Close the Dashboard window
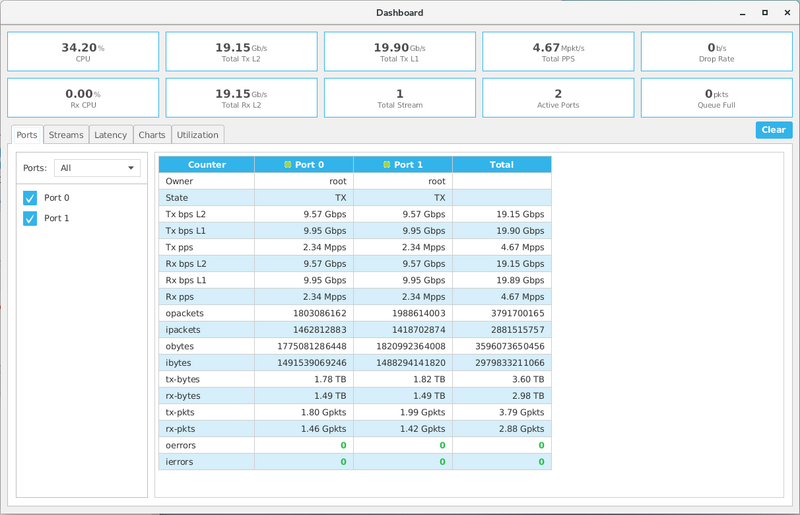 tap(786, 13)
